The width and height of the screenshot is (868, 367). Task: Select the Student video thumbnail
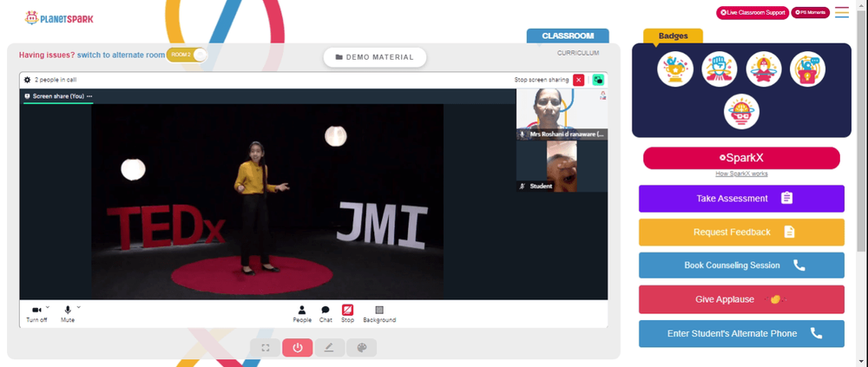click(562, 166)
